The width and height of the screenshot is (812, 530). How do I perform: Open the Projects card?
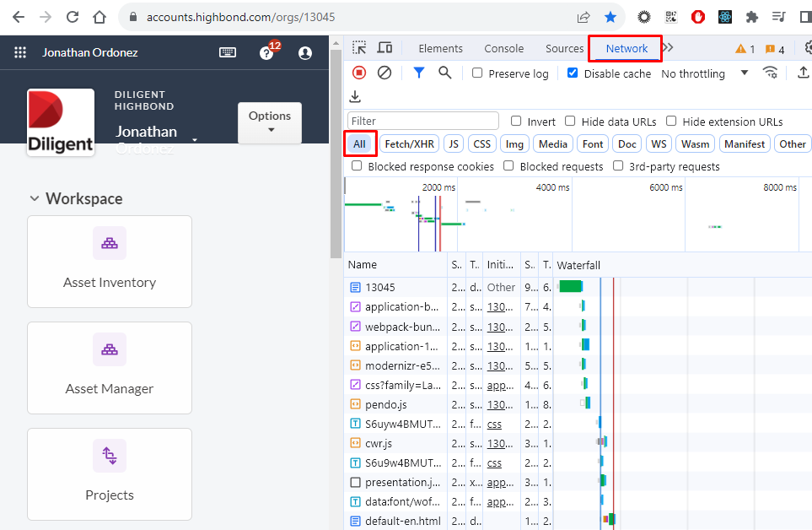[x=110, y=474]
